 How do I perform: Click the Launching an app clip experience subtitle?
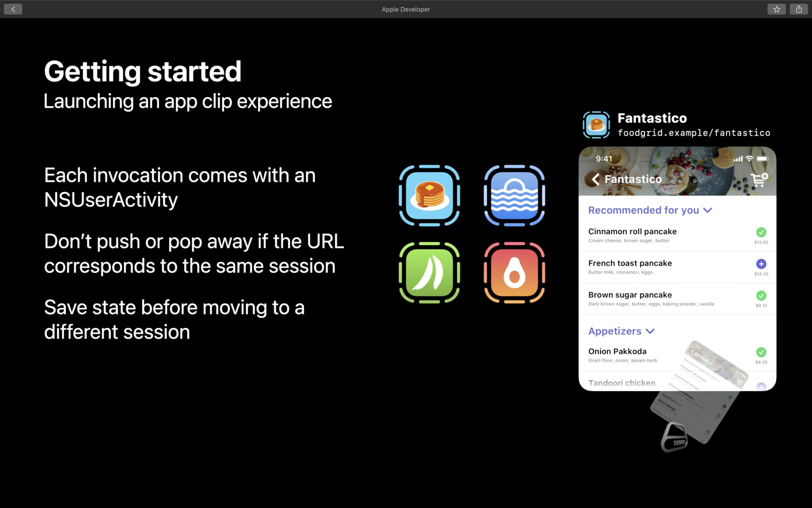point(188,102)
